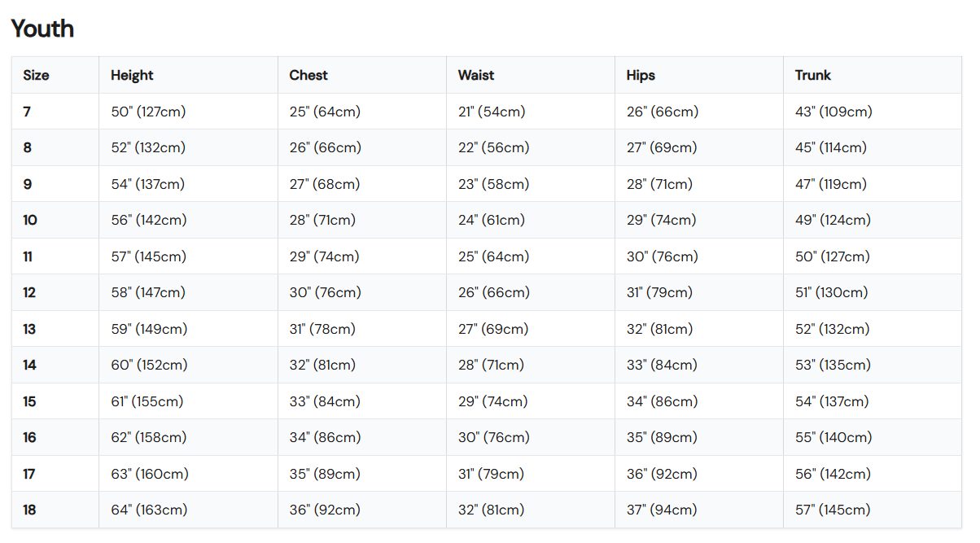Screen dimensions: 980x543
Task: Select chest cell 33" (84cm) for size 15
Action: [325, 401]
